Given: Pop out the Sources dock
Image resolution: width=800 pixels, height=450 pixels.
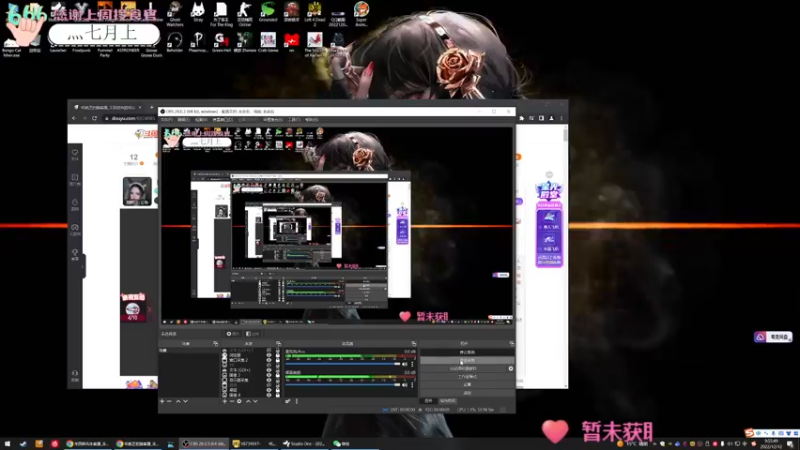Looking at the screenshot, I should 279,343.
